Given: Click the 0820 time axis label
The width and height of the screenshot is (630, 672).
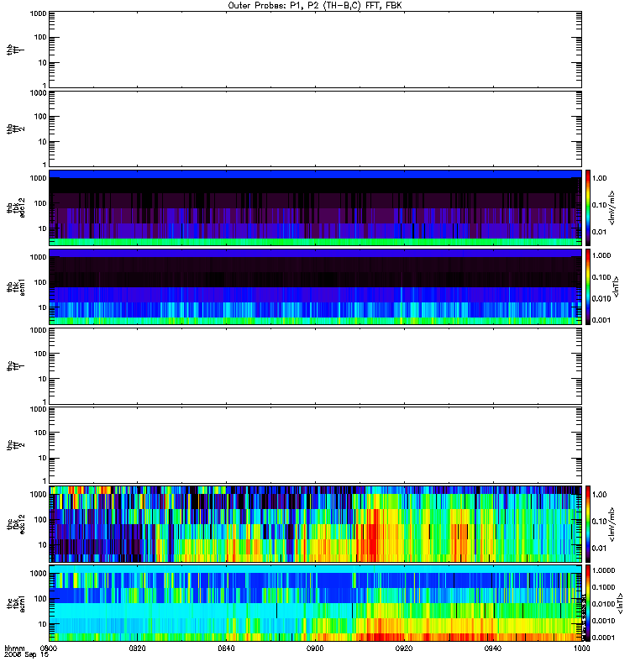Looking at the screenshot, I should tap(138, 648).
